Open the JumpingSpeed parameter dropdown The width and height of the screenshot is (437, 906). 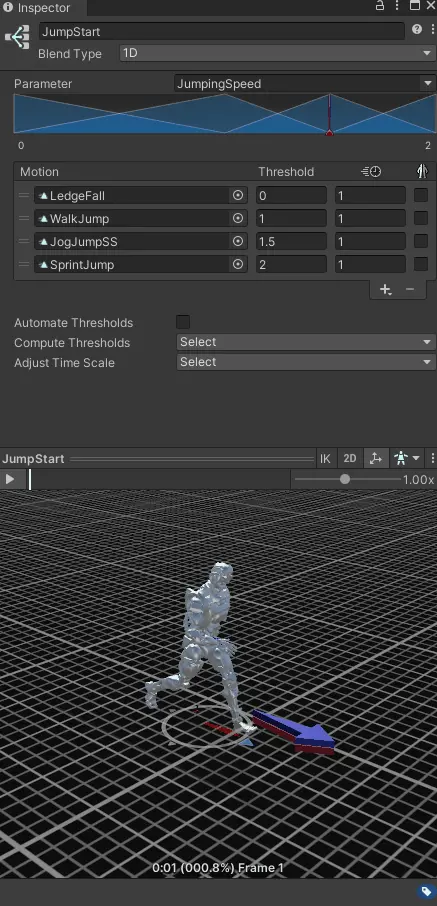pyautogui.click(x=304, y=84)
